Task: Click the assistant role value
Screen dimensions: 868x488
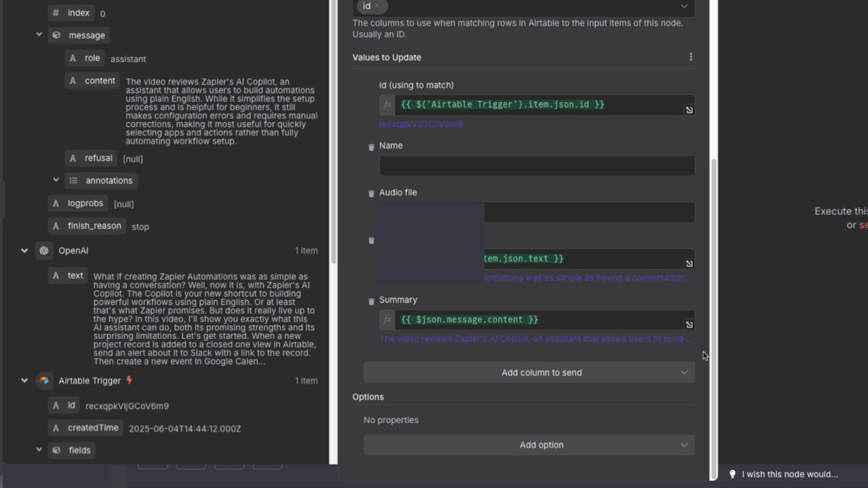Action: [128, 59]
